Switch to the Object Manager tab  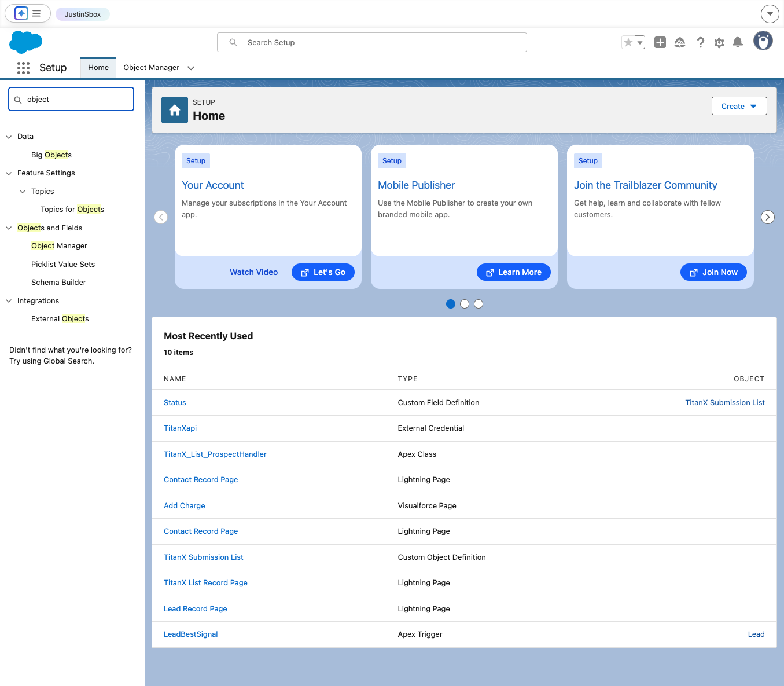point(152,68)
